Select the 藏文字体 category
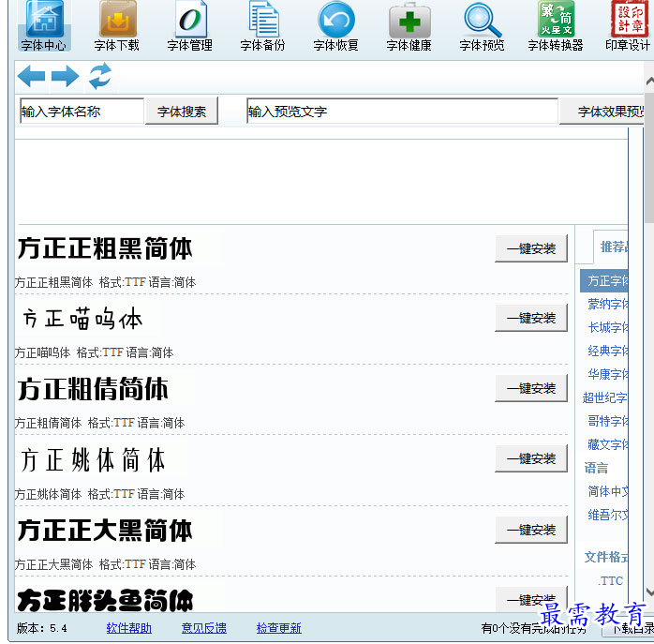This screenshot has width=654, height=644. (607, 444)
